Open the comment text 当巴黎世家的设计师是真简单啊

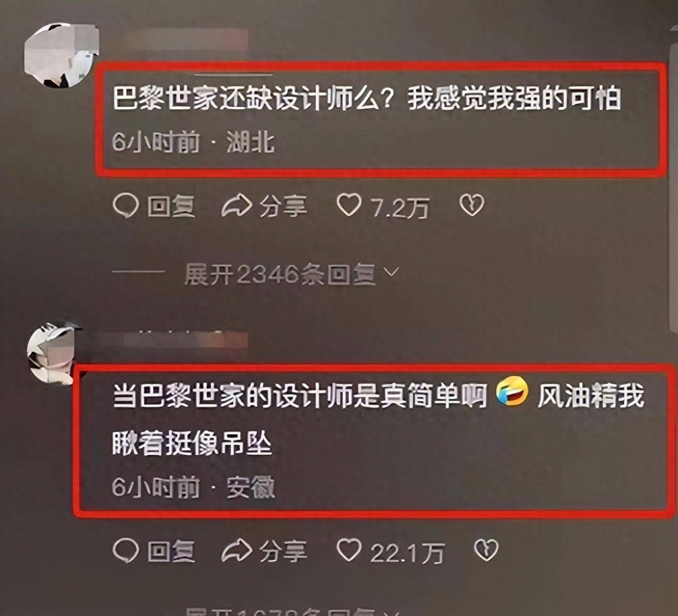(x=300, y=396)
